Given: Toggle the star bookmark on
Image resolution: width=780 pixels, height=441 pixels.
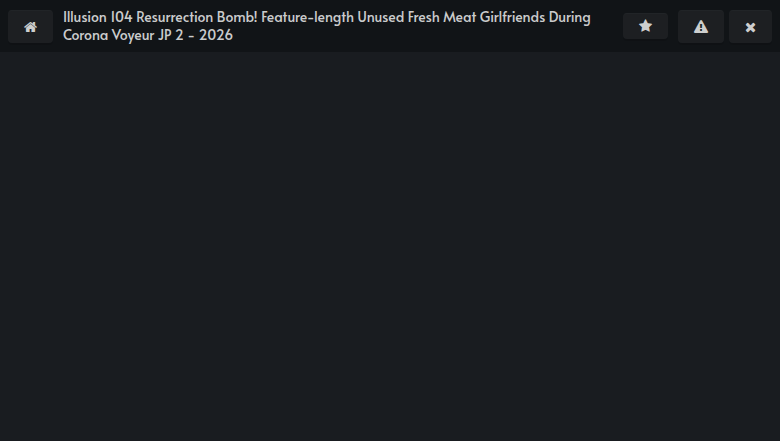Looking at the screenshot, I should (x=645, y=27).
